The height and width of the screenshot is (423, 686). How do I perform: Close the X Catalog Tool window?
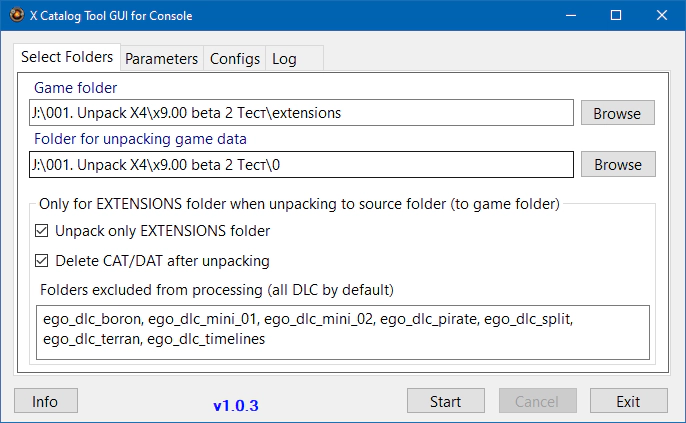coord(661,16)
